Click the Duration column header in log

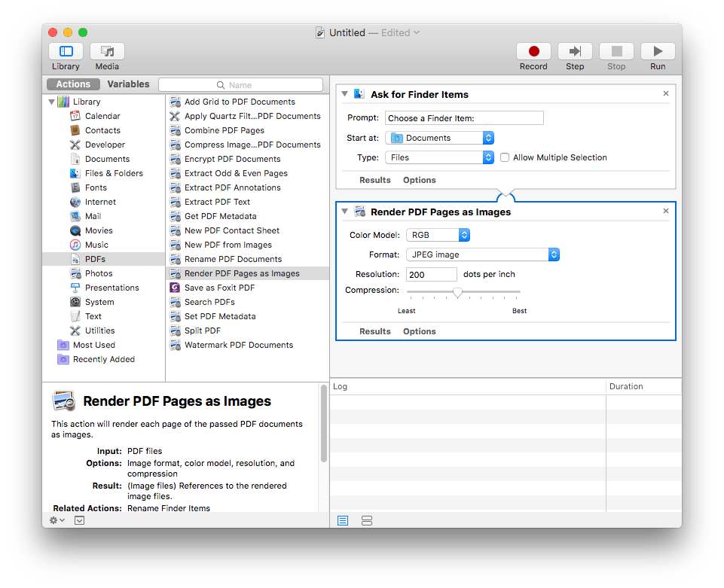pos(643,386)
